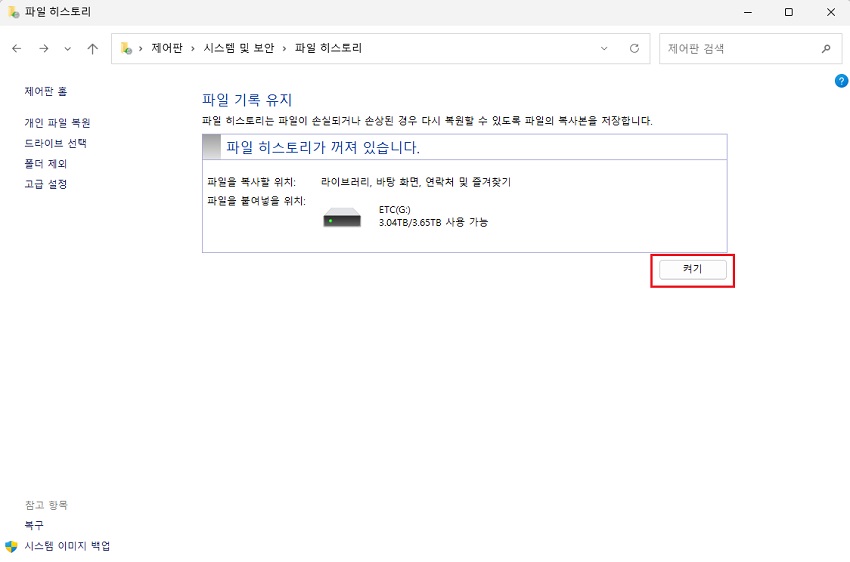
Task: Click the 켜기 button
Action: pyautogui.click(x=692, y=269)
